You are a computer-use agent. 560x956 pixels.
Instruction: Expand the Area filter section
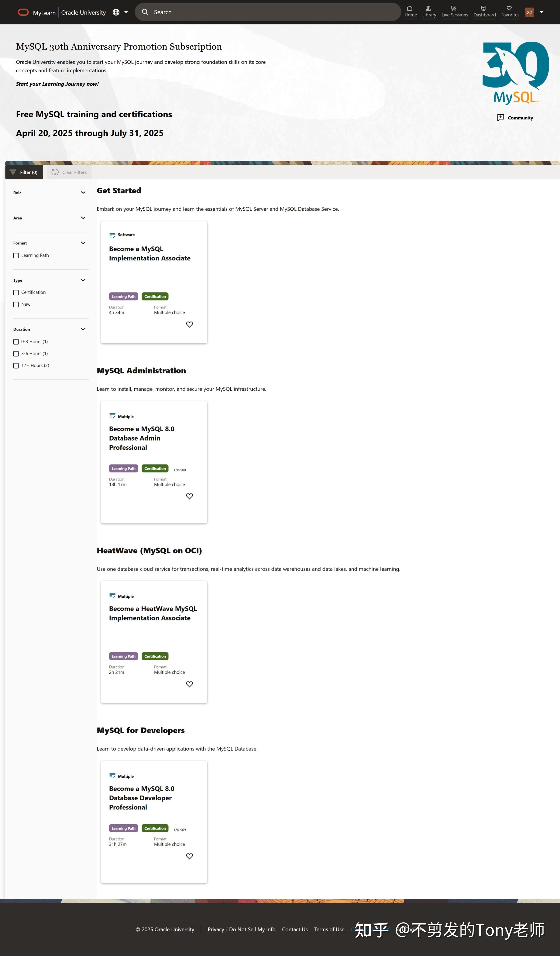(x=83, y=218)
